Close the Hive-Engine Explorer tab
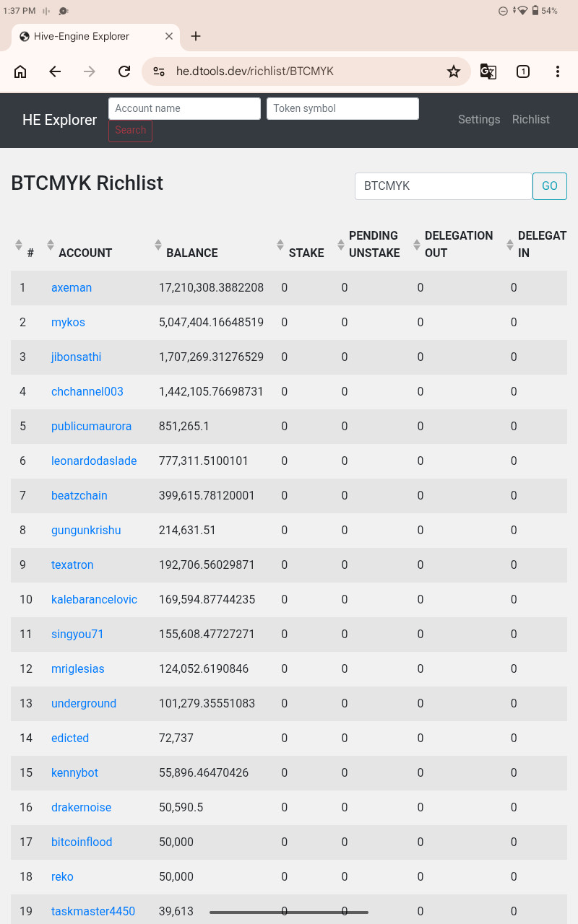578x924 pixels. coord(169,36)
